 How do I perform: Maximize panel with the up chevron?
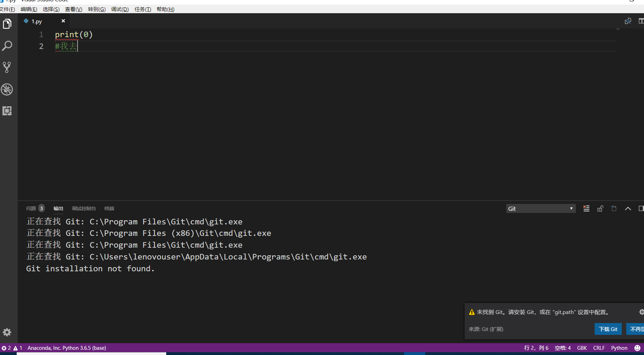point(628,208)
